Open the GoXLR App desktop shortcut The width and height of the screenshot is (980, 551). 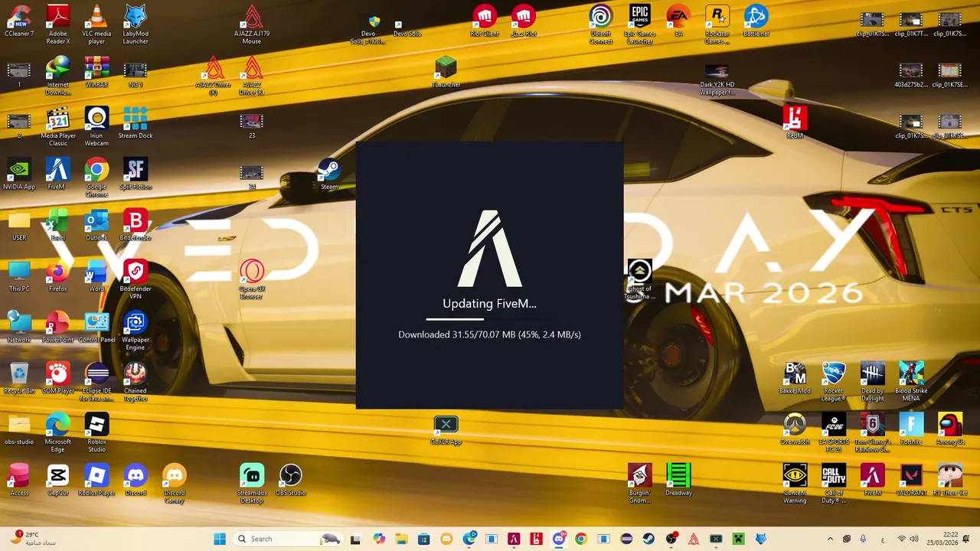click(446, 430)
